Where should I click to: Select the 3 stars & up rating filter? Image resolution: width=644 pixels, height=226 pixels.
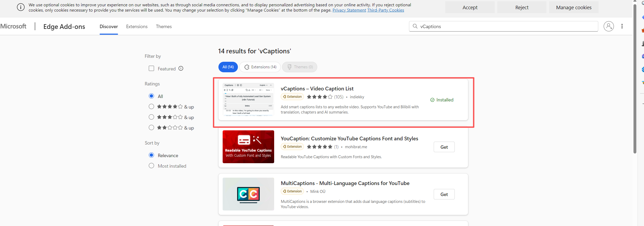151,117
